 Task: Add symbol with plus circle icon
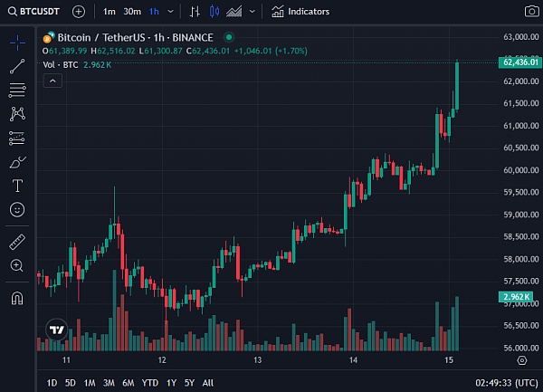click(x=79, y=12)
